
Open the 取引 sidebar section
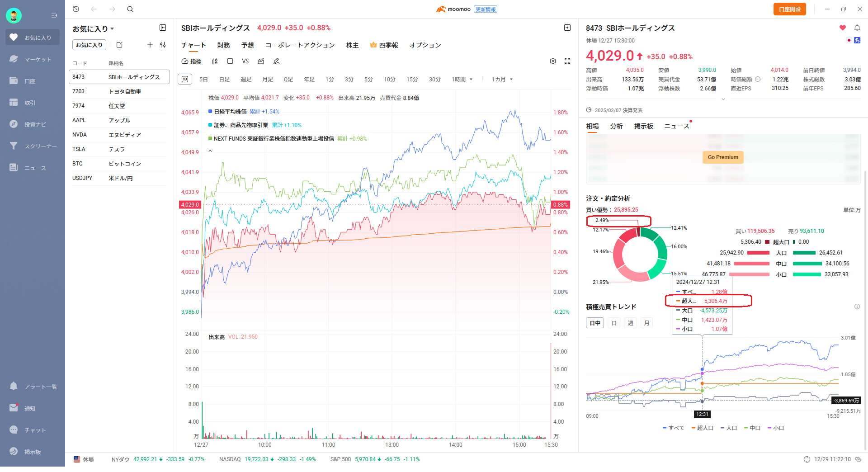pos(33,103)
